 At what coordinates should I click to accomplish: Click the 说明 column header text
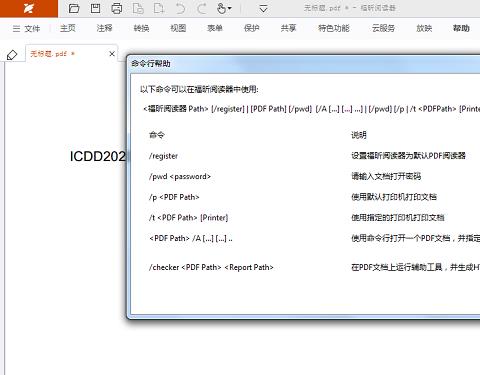point(359,135)
